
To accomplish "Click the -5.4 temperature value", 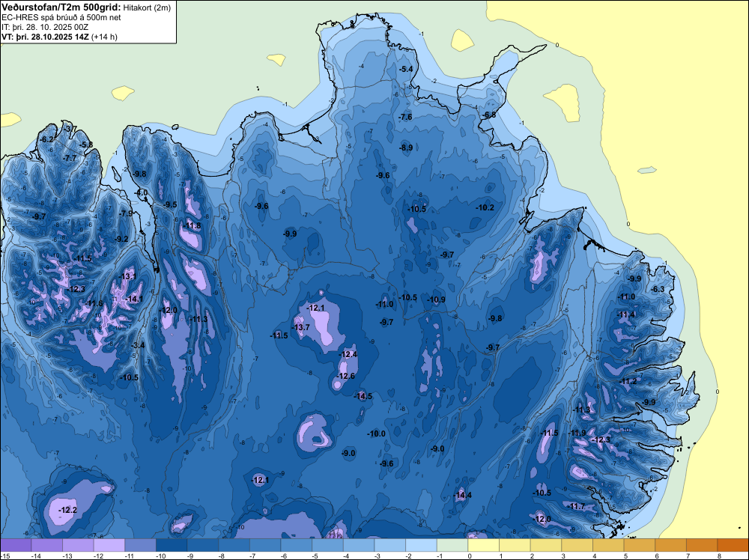I will (x=405, y=69).
